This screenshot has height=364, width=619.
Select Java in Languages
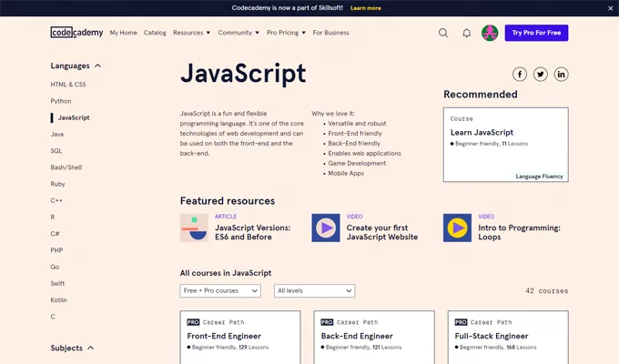56,135
